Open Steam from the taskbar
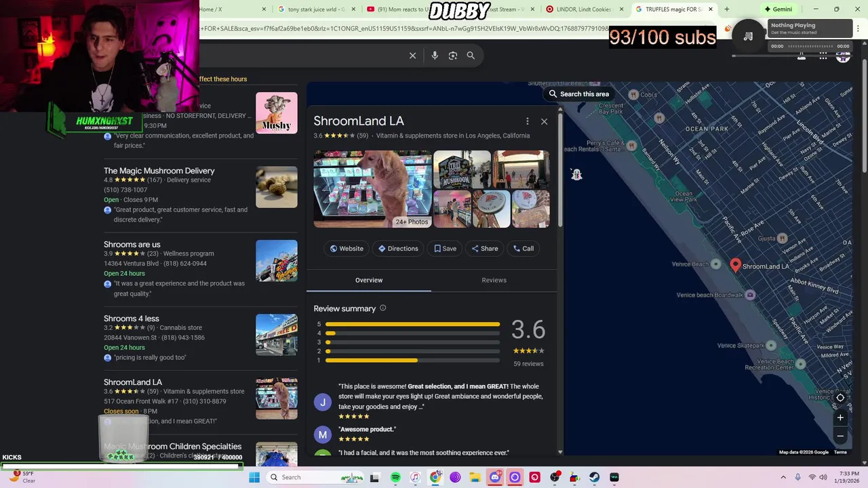Viewport: 868px width, 488px height. 594,477
